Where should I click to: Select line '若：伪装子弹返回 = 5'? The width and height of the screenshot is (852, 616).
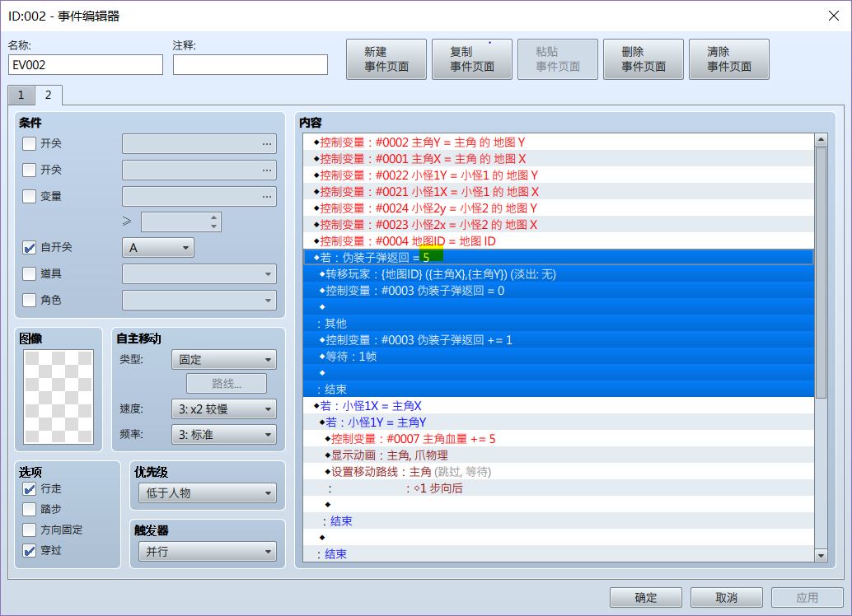pyautogui.click(x=559, y=258)
